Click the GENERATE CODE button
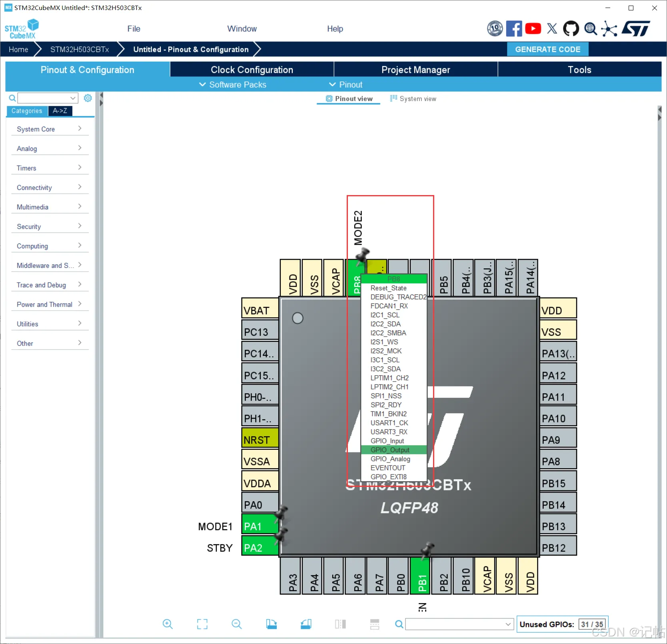The width and height of the screenshot is (667, 644). point(548,49)
